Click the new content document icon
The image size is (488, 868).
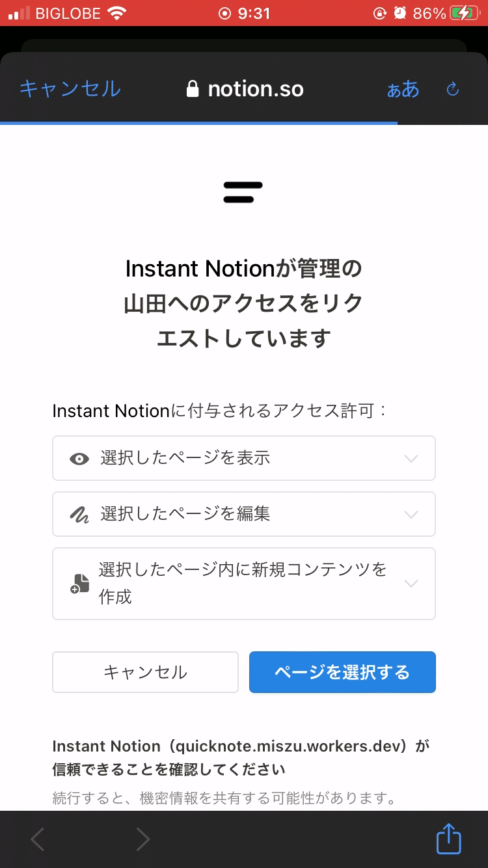[79, 584]
